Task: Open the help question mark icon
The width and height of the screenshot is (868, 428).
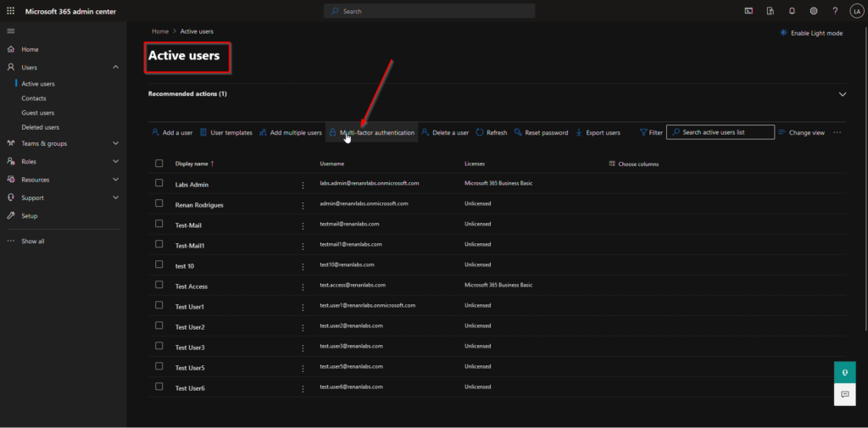Action: pos(835,11)
